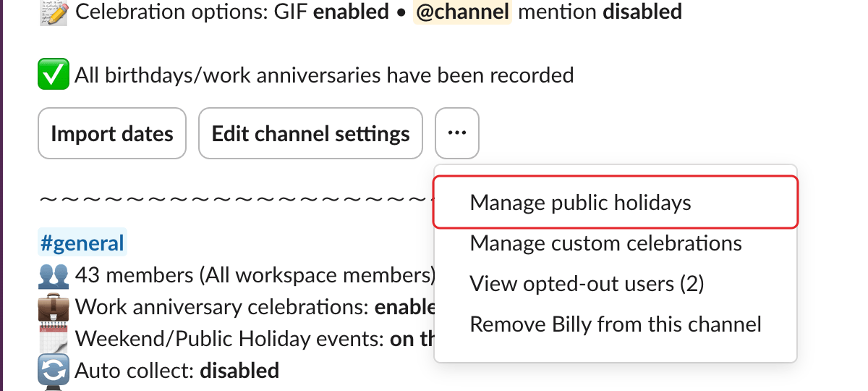The height and width of the screenshot is (391, 868).
Task: Click the @channel mention tag
Action: pos(462,12)
